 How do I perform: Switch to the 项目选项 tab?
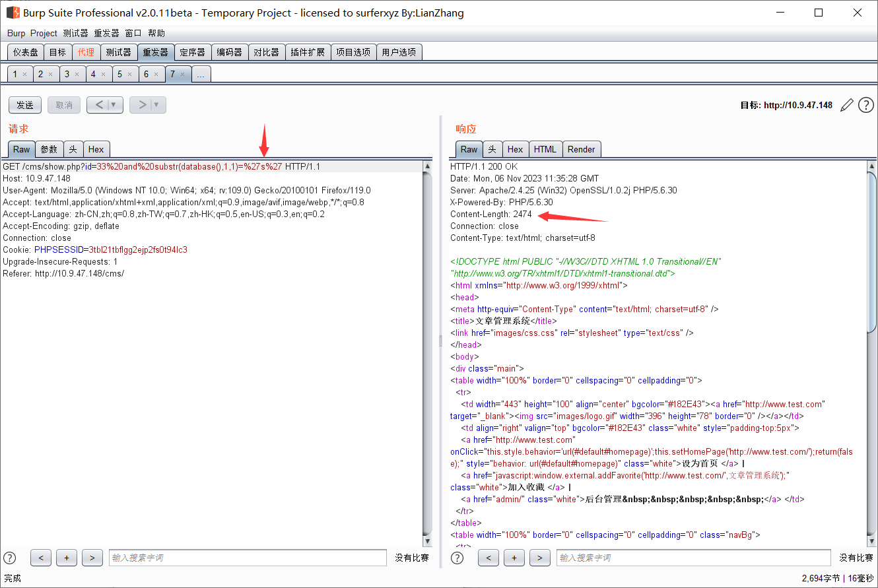tap(353, 52)
